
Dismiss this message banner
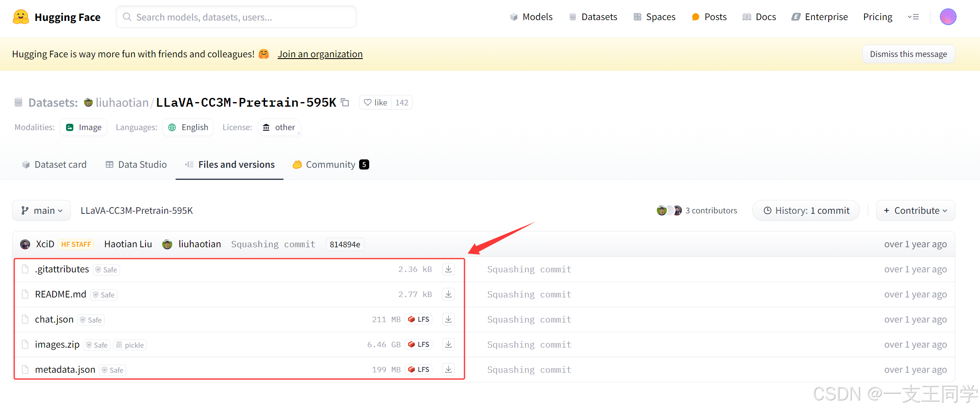[908, 54]
